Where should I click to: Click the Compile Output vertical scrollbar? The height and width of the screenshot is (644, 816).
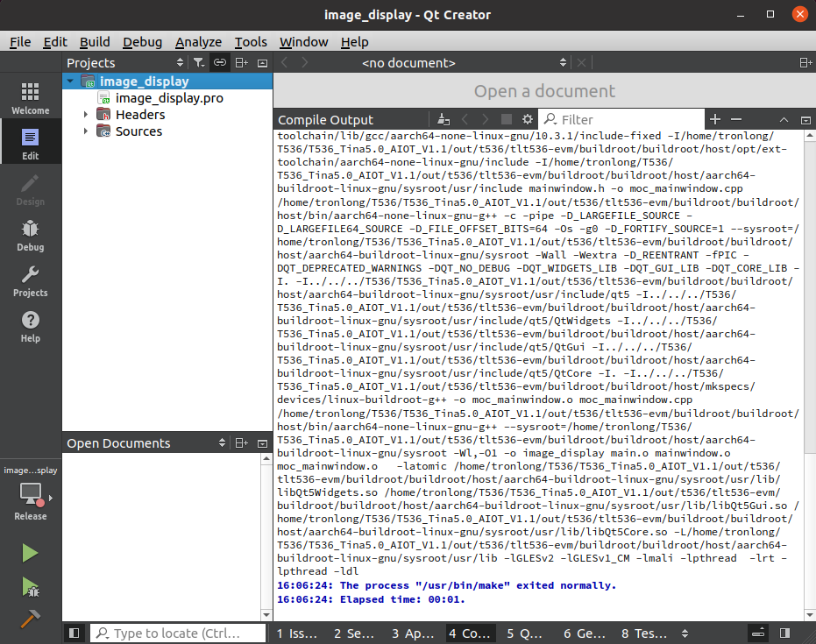tap(809, 374)
